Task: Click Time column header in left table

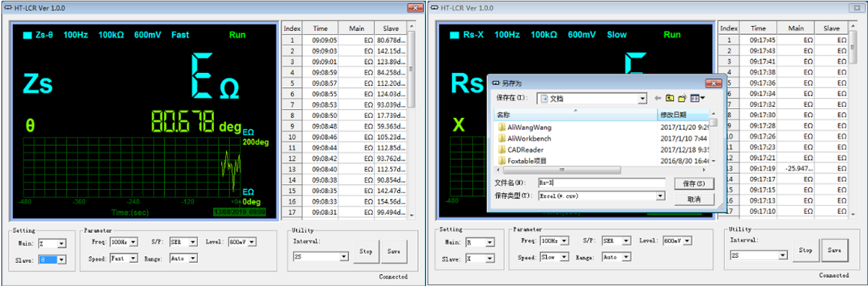Action: tap(320, 28)
